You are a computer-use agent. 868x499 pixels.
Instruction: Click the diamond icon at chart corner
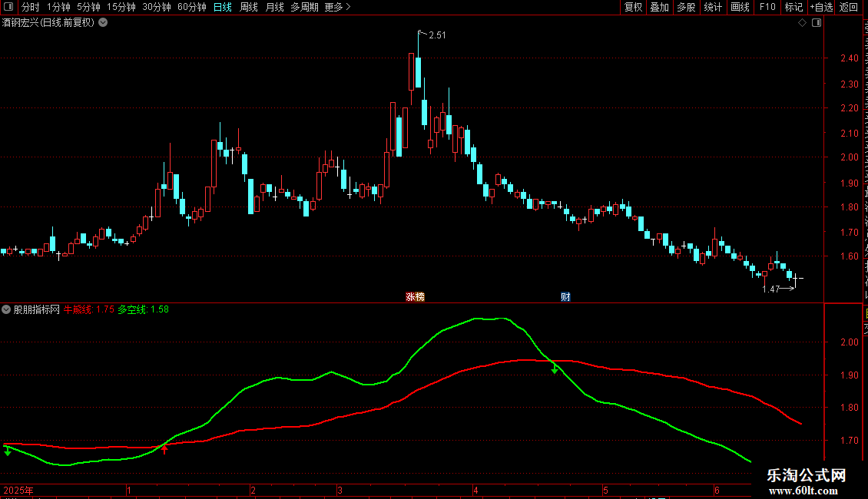(x=802, y=23)
